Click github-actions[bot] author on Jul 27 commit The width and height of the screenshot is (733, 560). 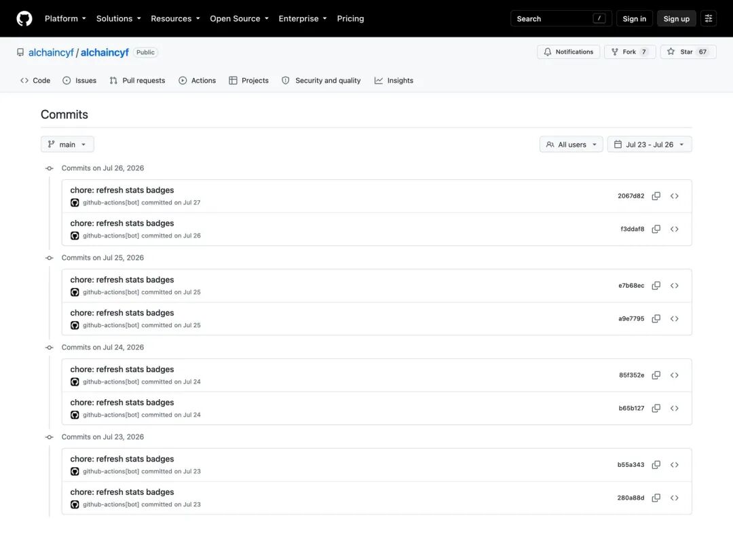coord(111,203)
